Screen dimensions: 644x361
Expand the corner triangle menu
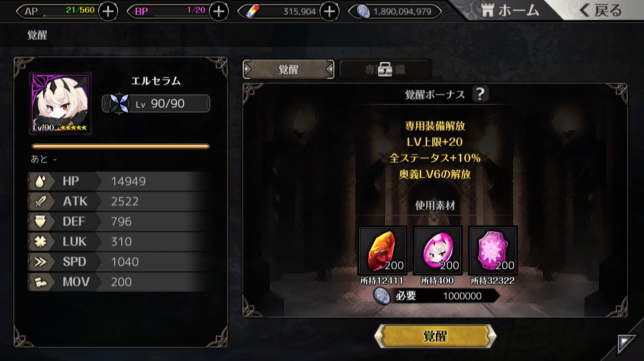tap(627, 344)
